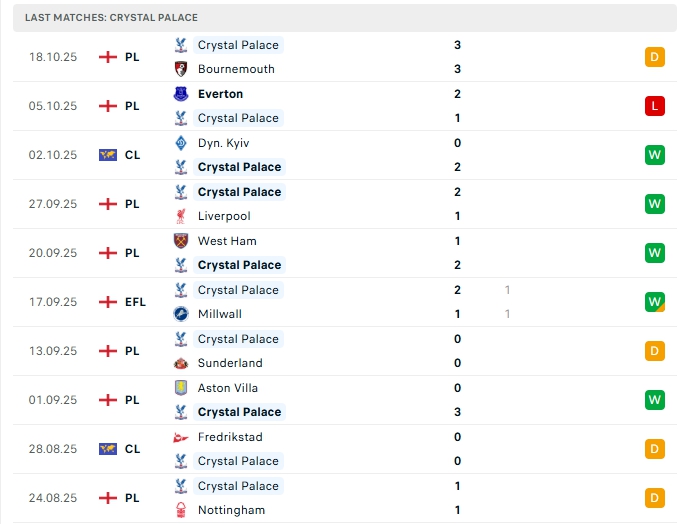684x524 pixels.
Task: Click the red L result badge
Action: tap(655, 106)
